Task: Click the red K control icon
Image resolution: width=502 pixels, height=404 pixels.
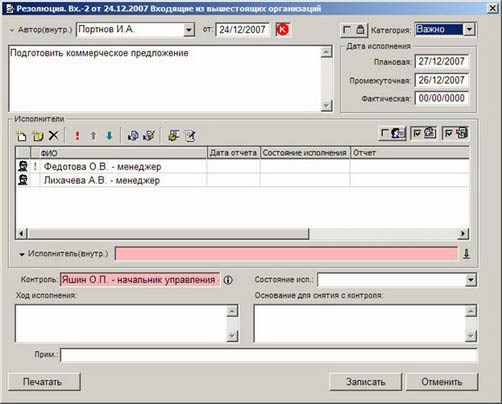Action: tap(283, 30)
